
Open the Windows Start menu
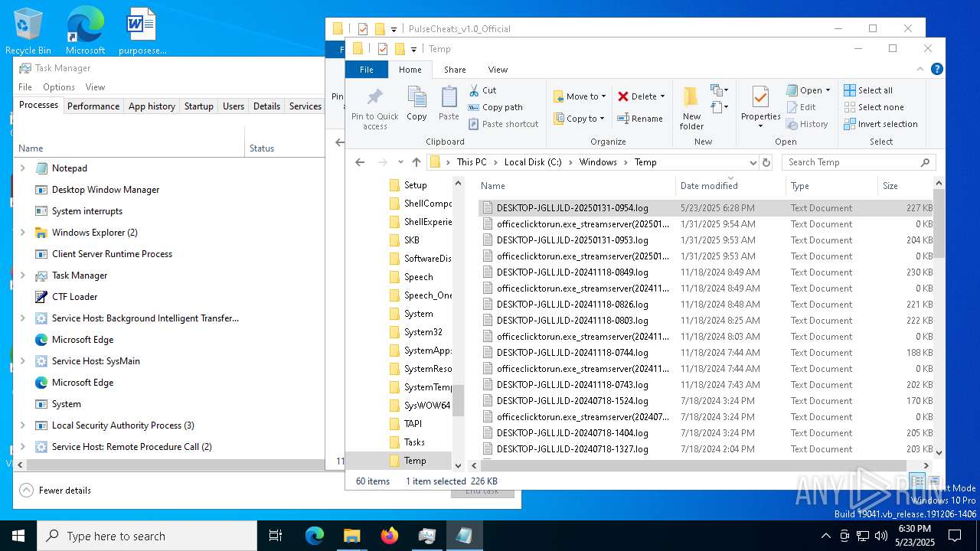pyautogui.click(x=18, y=536)
